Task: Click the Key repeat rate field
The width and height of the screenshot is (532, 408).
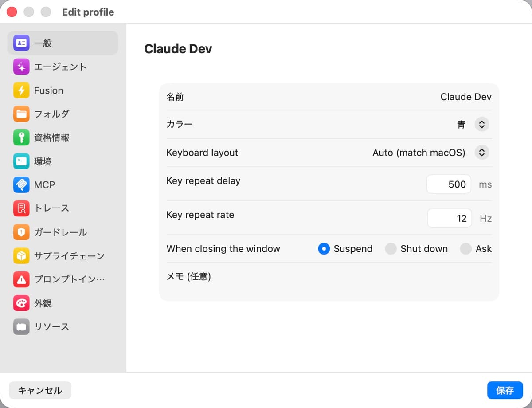Action: (450, 218)
